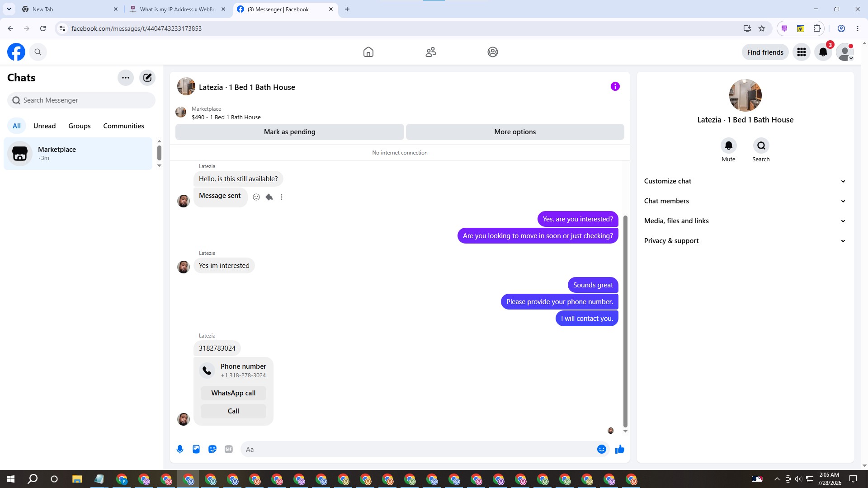Select the Communities chats filter

pyautogui.click(x=123, y=126)
